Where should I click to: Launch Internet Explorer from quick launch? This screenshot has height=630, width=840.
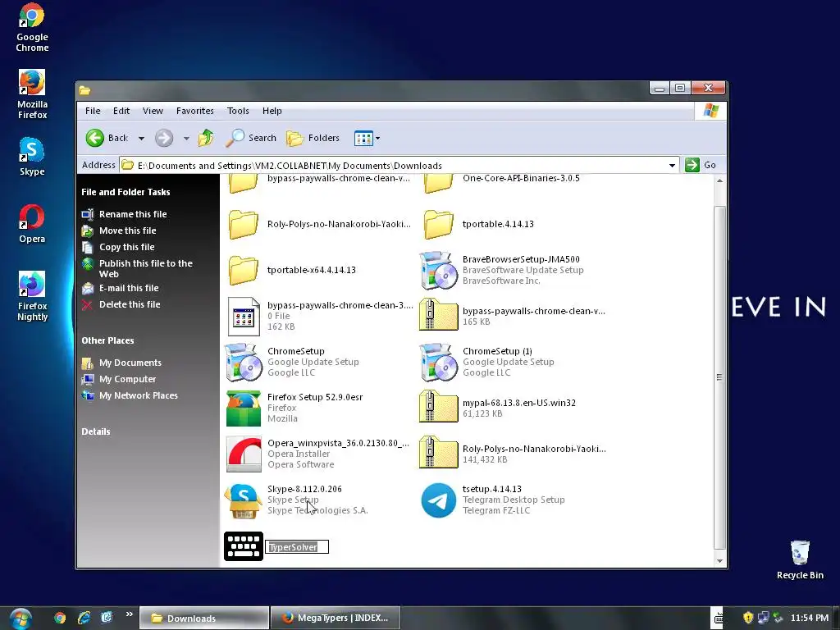pos(84,619)
